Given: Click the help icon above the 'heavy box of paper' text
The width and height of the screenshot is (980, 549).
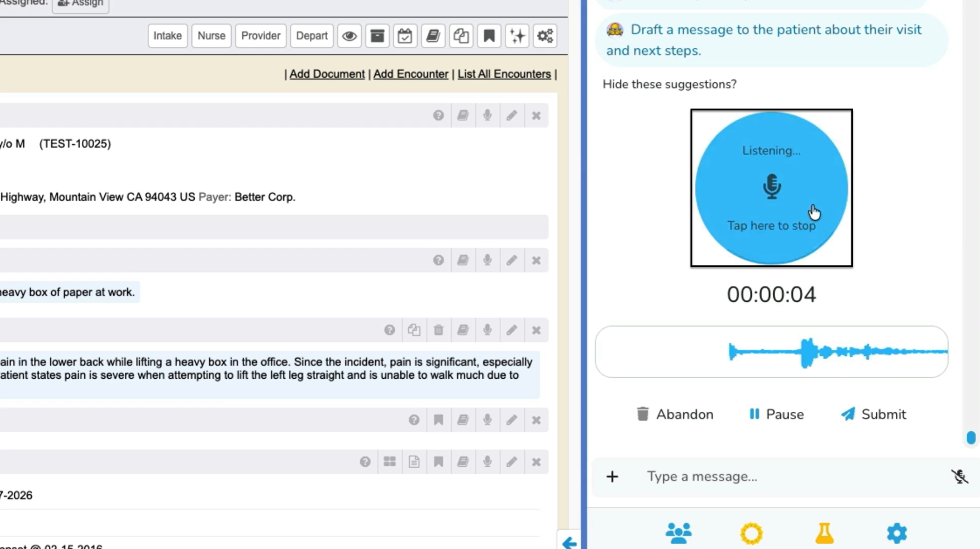Looking at the screenshot, I should 438,260.
